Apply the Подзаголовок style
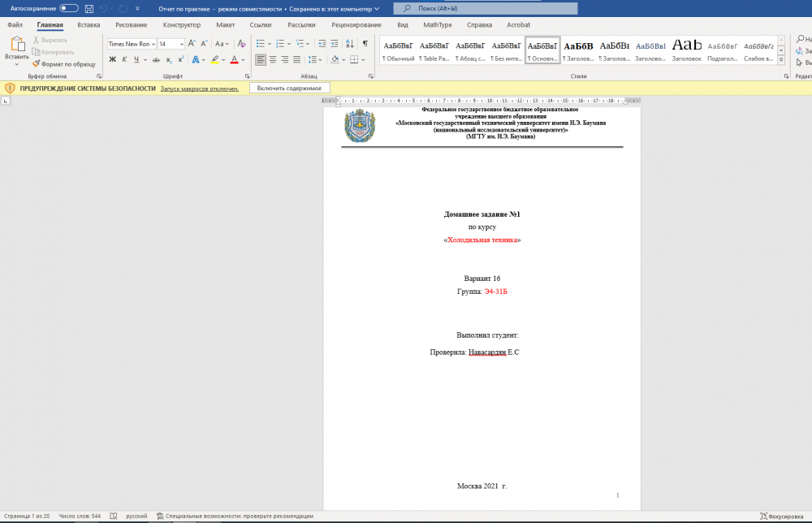Image resolution: width=812 pixels, height=523 pixels. point(723,50)
